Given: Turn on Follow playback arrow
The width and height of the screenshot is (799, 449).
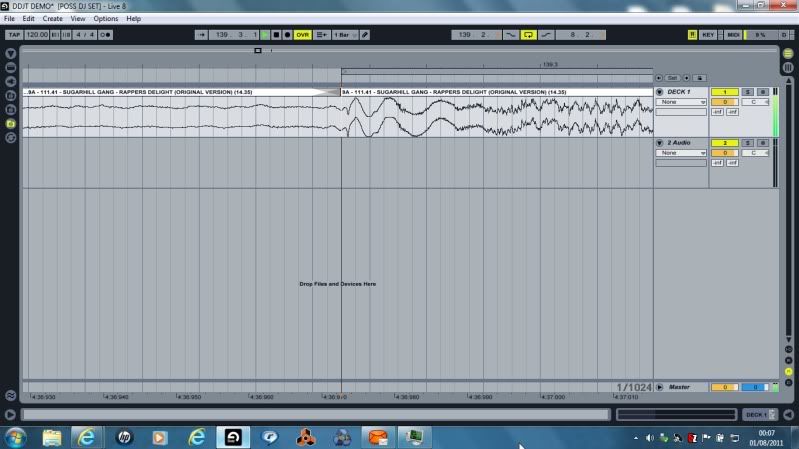Looking at the screenshot, I should pyautogui.click(x=202, y=34).
